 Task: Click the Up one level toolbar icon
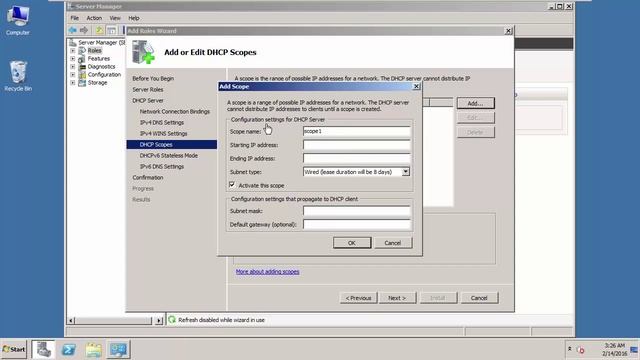[99, 30]
